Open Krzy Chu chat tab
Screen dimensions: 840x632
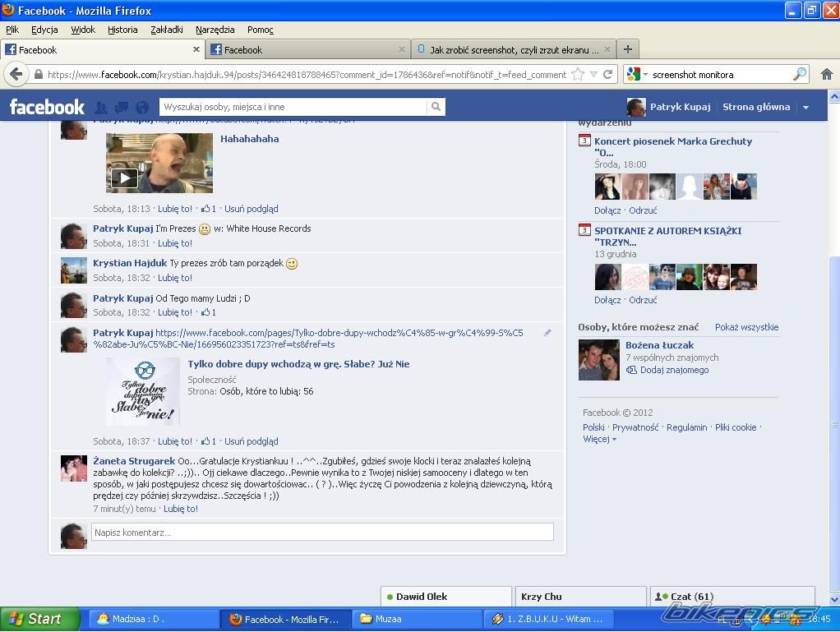tap(581, 597)
